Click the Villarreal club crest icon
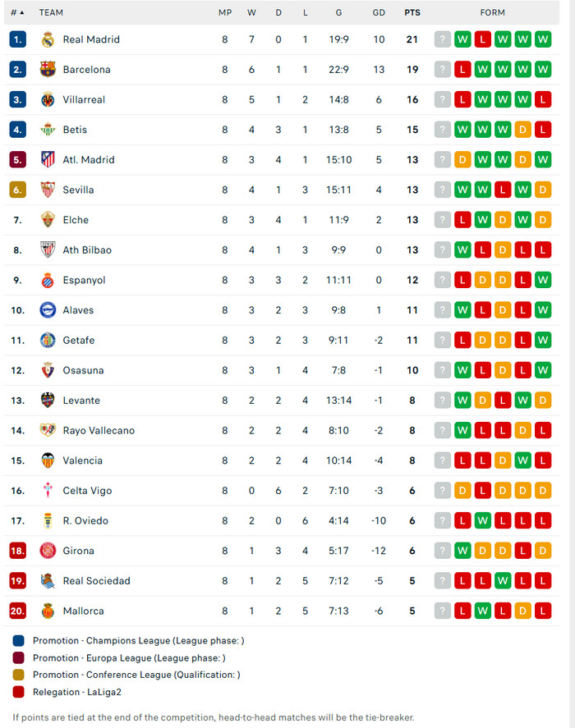The image size is (575, 728). (48, 99)
